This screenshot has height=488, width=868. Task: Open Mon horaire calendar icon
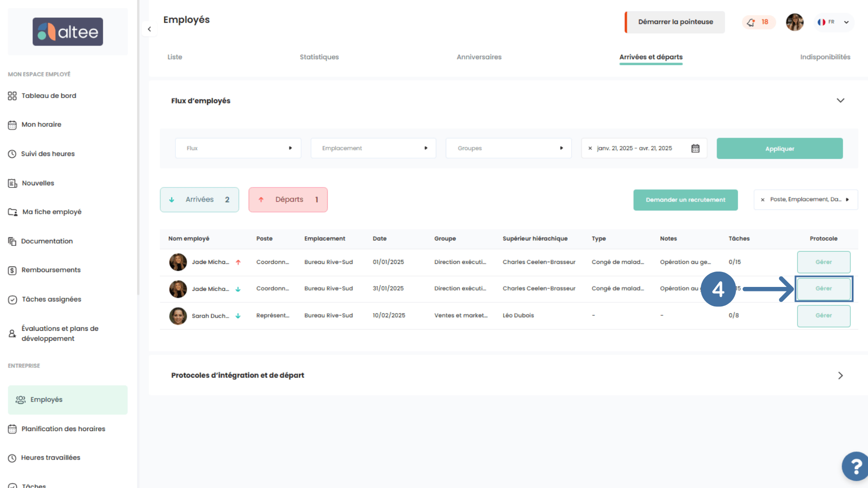(x=12, y=125)
